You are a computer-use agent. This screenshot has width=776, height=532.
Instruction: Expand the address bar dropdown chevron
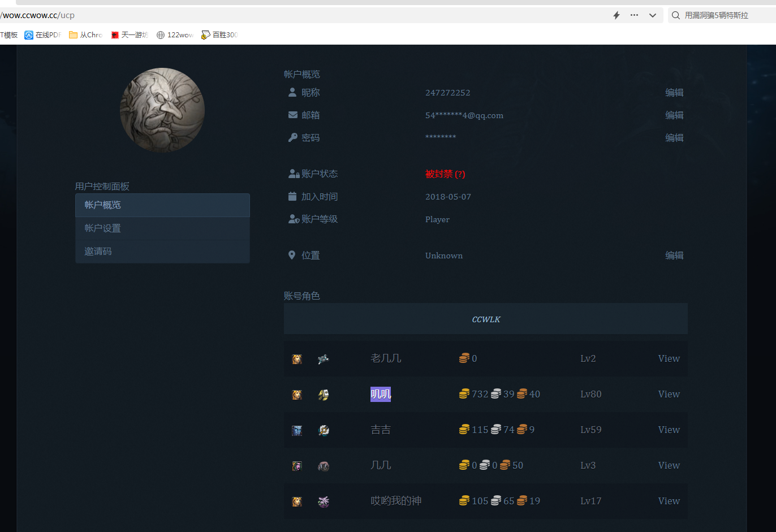pos(653,15)
